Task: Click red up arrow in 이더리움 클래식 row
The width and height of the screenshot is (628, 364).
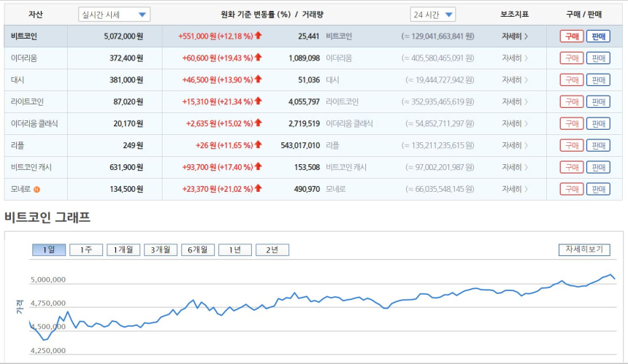Action: [259, 123]
